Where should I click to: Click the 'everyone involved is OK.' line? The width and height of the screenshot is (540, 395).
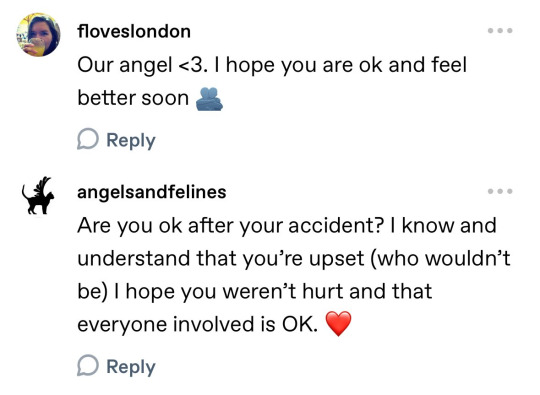(x=197, y=324)
